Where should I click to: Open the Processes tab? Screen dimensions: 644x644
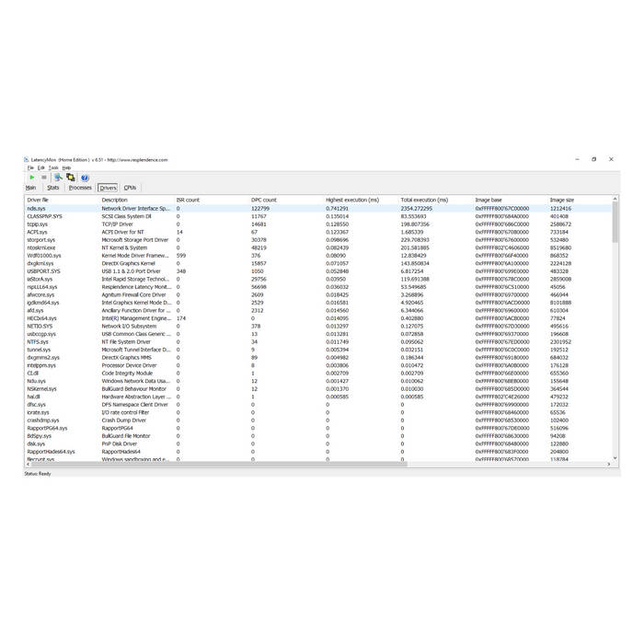click(80, 188)
